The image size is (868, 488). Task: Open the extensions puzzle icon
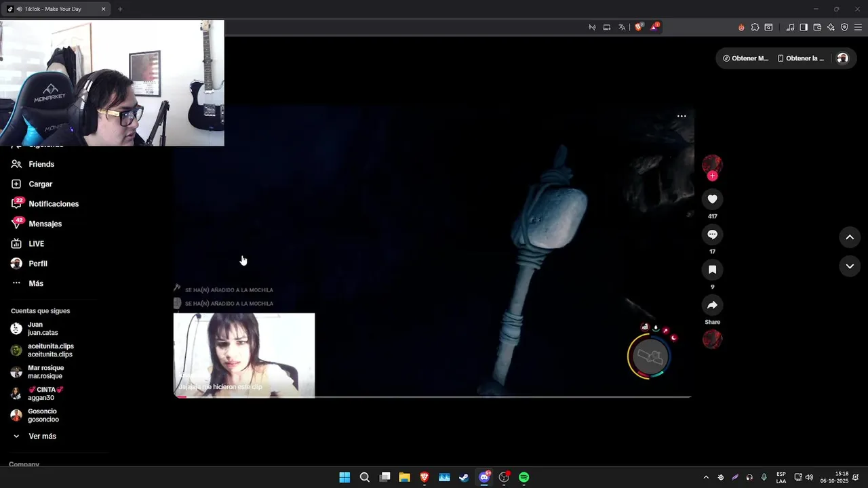pyautogui.click(x=755, y=27)
